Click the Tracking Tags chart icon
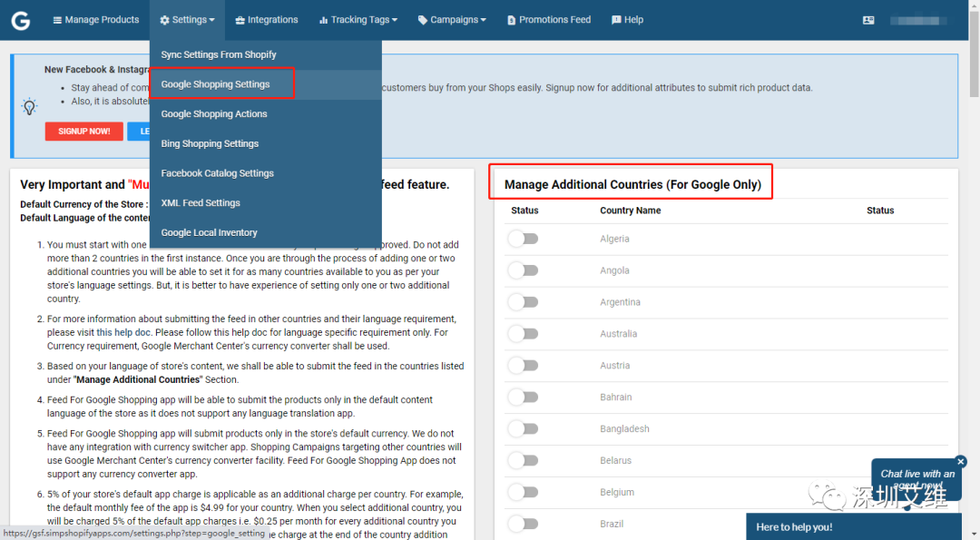Viewport: 980px width, 540px height. tap(323, 21)
